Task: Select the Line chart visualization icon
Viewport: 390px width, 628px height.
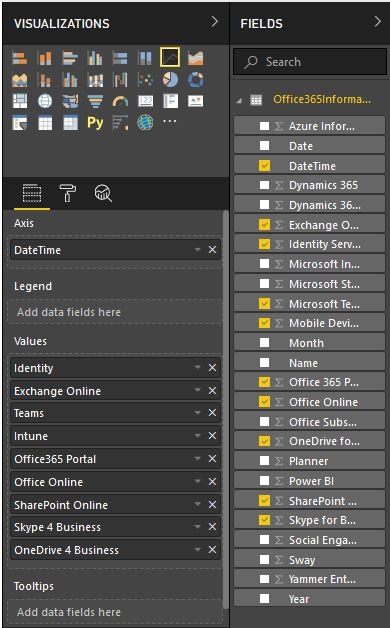Action: [170, 58]
